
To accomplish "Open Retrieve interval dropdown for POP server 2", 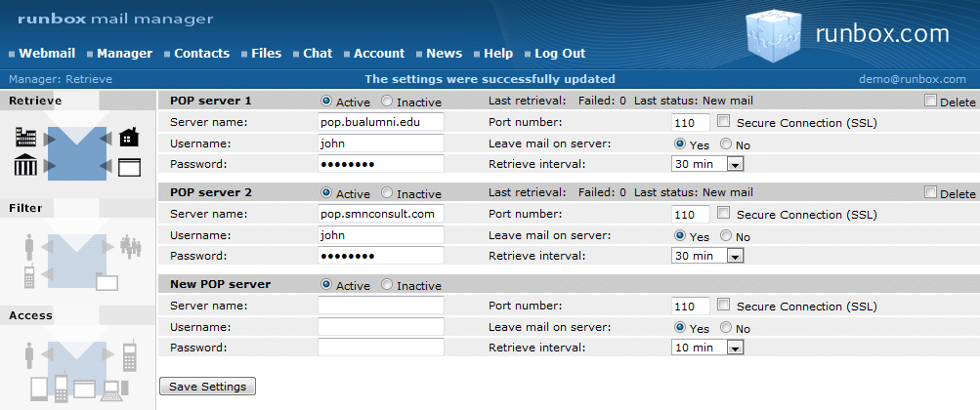I will [x=735, y=256].
